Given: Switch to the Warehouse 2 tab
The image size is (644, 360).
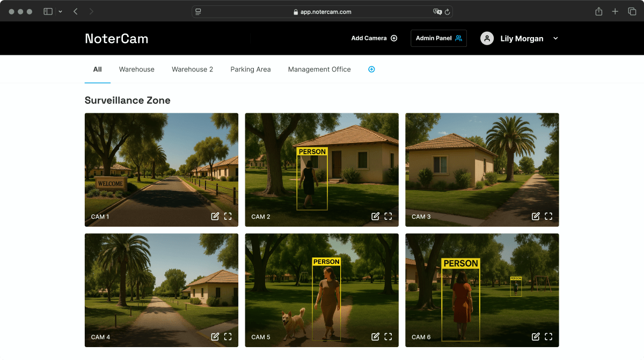Looking at the screenshot, I should 192,69.
